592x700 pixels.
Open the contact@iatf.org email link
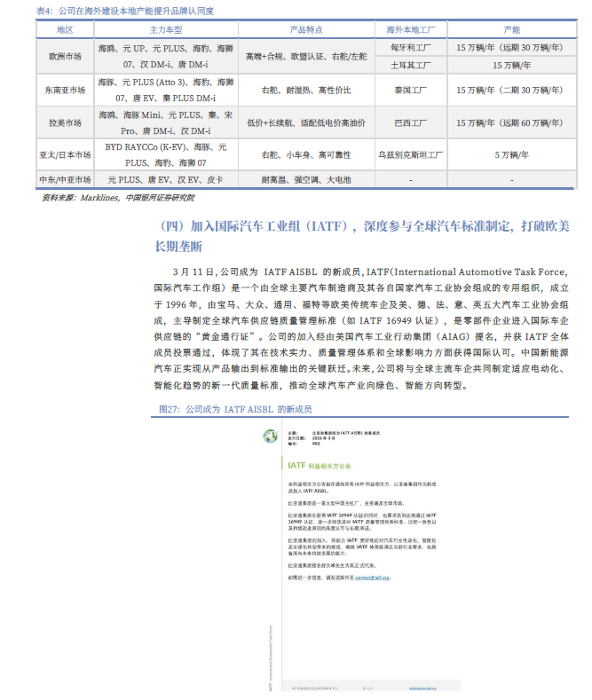tap(373, 578)
